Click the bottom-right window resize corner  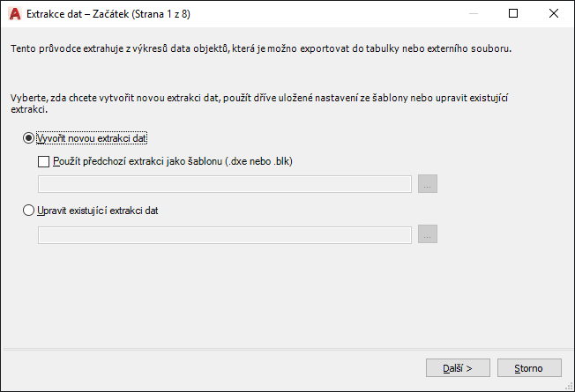point(570,387)
